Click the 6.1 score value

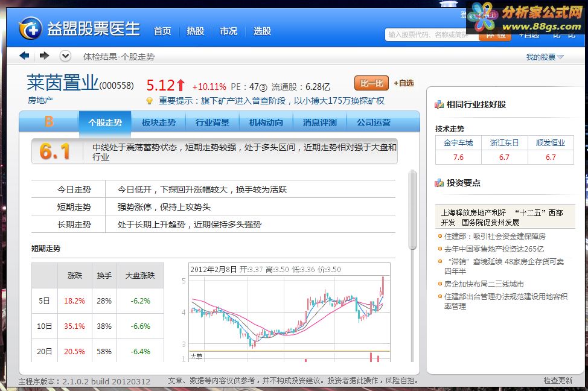tap(55, 151)
